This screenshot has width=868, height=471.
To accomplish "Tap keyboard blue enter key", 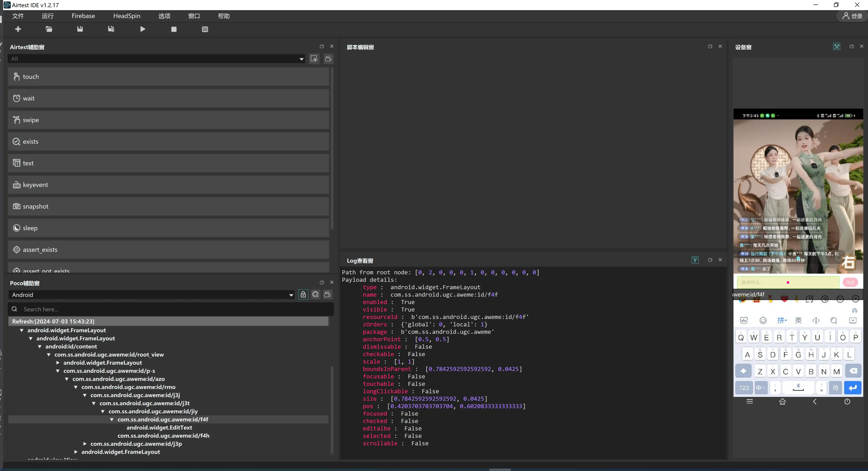I will (x=853, y=388).
